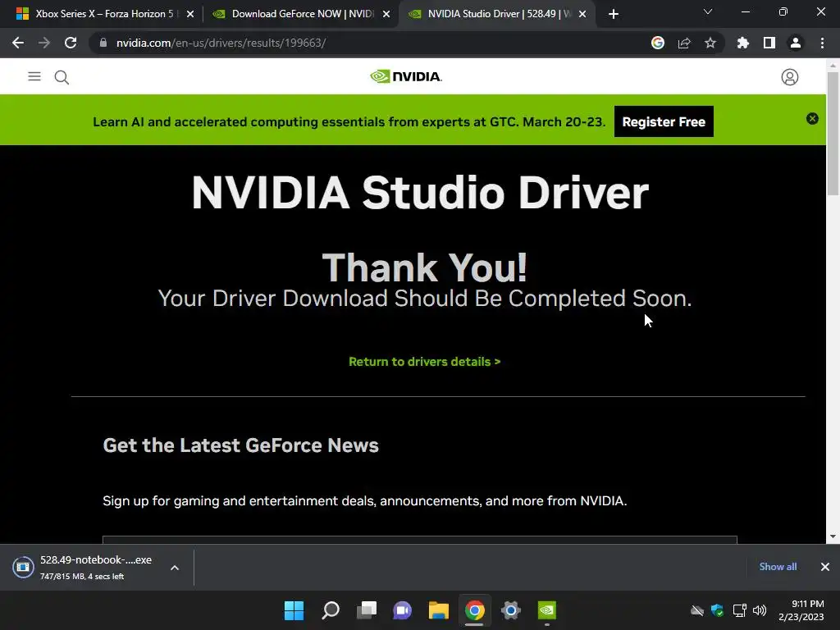The height and width of the screenshot is (630, 840).
Task: Toggle Chrome side panel
Action: click(x=769, y=43)
